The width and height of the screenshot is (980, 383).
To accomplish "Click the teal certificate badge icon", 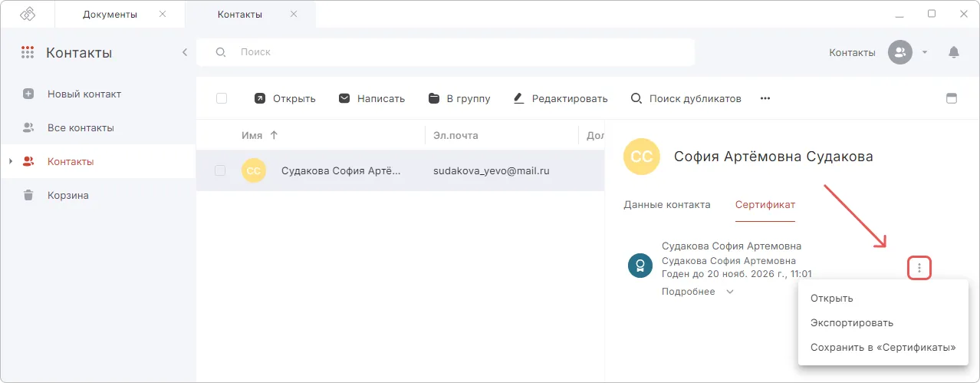I will [x=640, y=266].
